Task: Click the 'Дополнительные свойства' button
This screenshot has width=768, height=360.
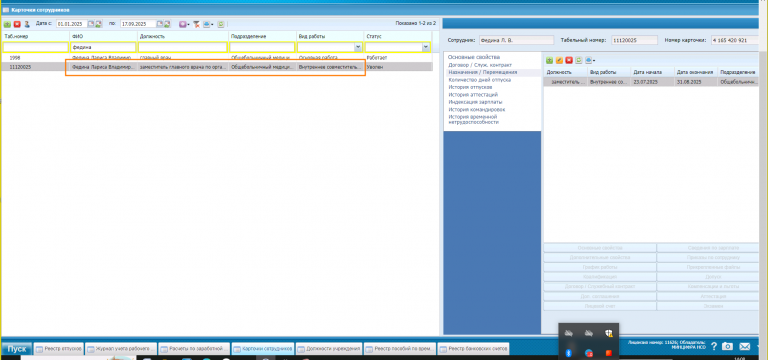Action: point(600,258)
